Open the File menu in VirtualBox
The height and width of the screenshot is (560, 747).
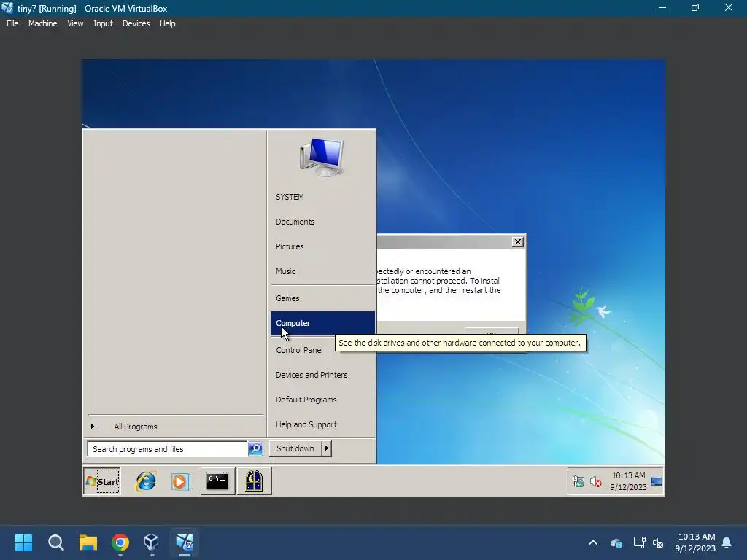pyautogui.click(x=12, y=23)
